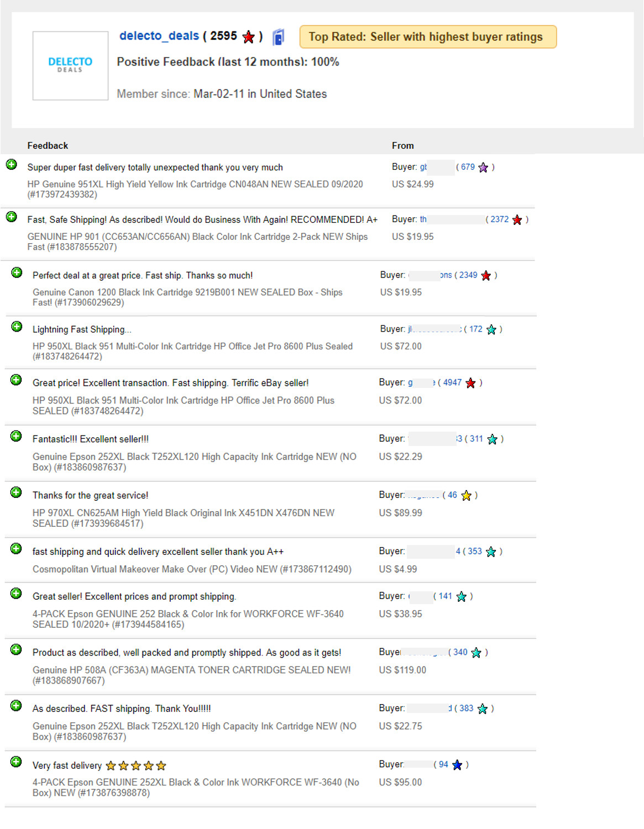Open buyer score 141 link
The height and width of the screenshot is (829, 644).
(445, 596)
